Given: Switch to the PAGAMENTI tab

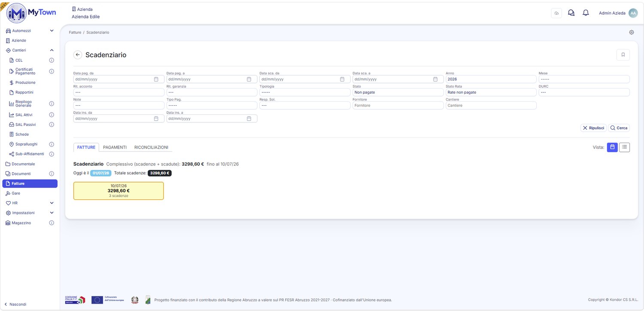Looking at the screenshot, I should coord(115,147).
